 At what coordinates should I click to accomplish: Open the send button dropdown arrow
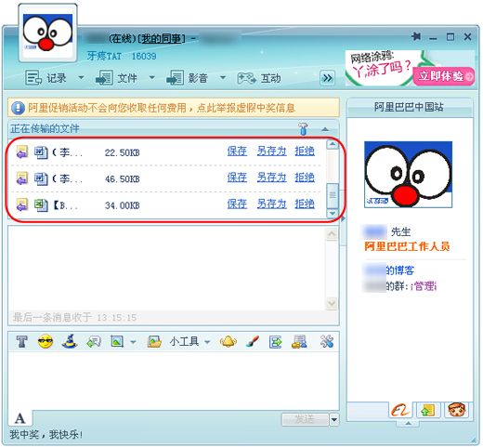click(334, 420)
